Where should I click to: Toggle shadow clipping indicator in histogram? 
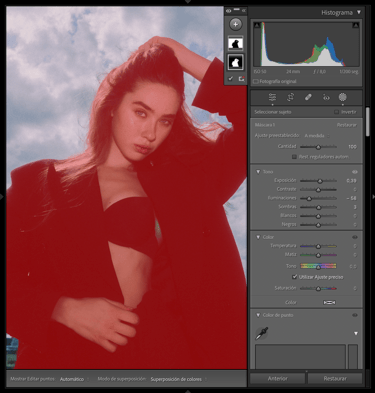click(x=257, y=25)
